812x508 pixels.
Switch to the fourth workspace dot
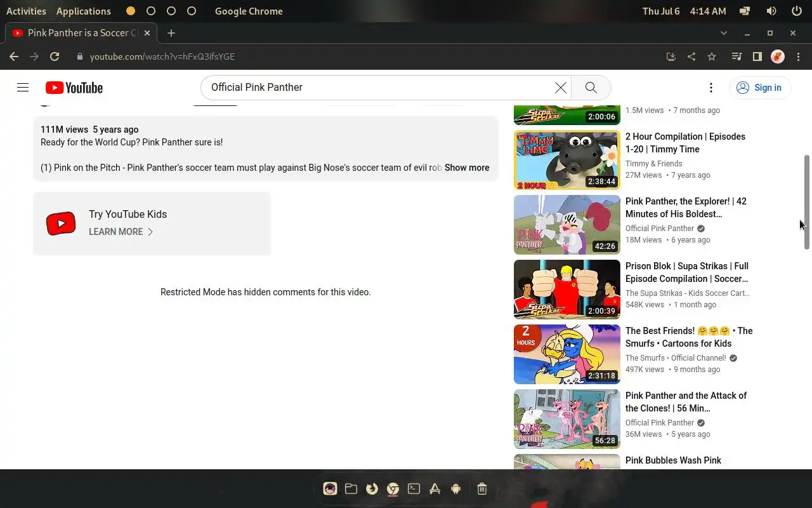click(x=192, y=11)
